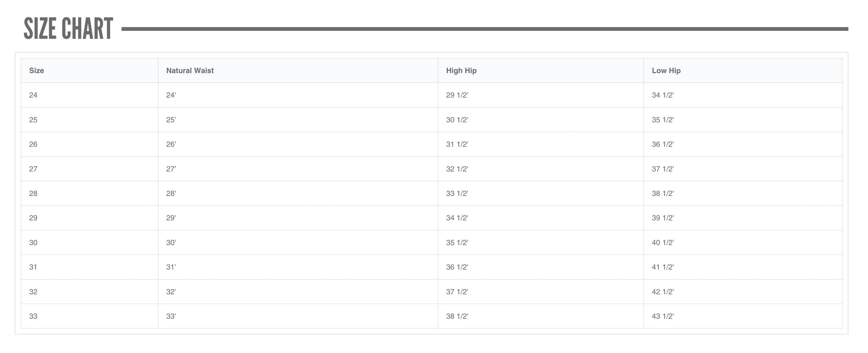The height and width of the screenshot is (353, 868).
Task: Click natural waist value 33'
Action: (171, 316)
